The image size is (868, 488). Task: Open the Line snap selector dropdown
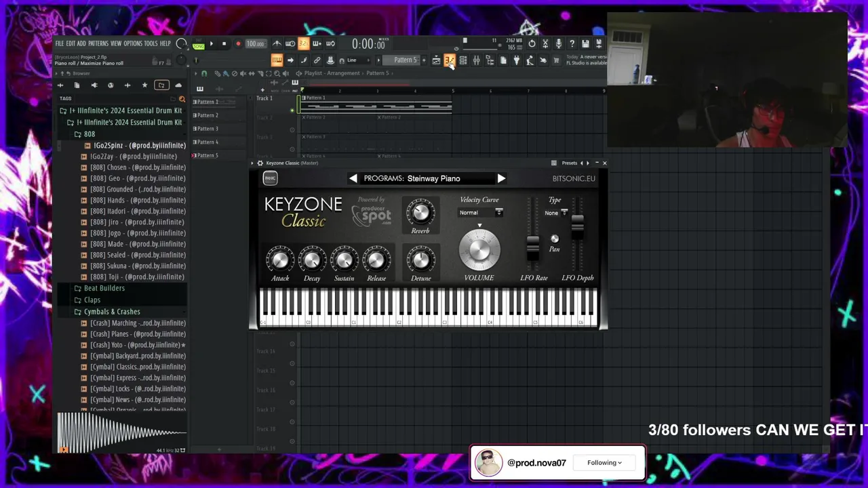[357, 60]
